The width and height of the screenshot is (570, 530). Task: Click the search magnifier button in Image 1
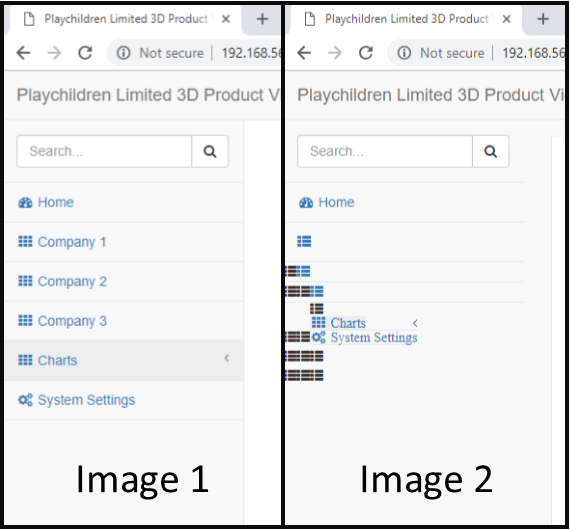click(x=210, y=151)
